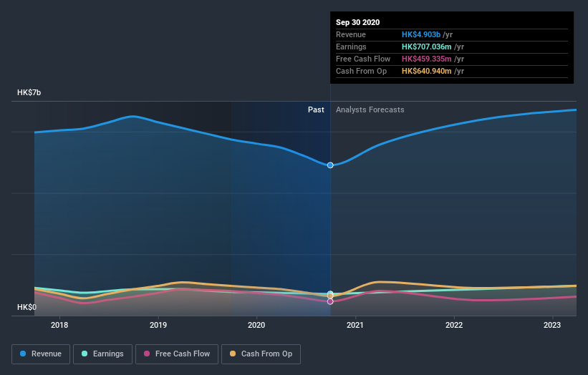Toggle the Earnings legend button

(x=102, y=354)
